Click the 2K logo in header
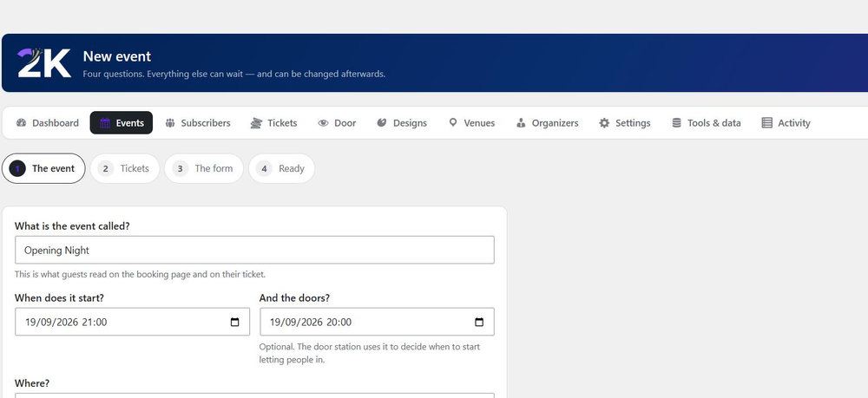Image resolution: width=868 pixels, height=398 pixels. coord(44,62)
